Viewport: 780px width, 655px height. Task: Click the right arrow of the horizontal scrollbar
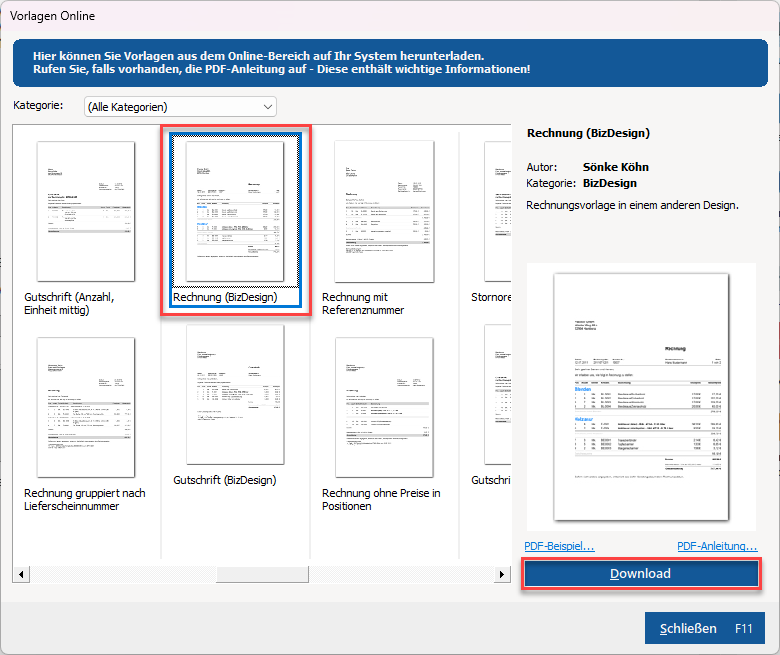503,575
